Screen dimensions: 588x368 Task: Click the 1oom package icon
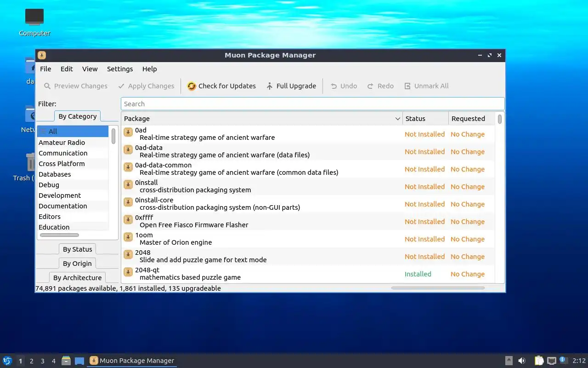(x=128, y=237)
